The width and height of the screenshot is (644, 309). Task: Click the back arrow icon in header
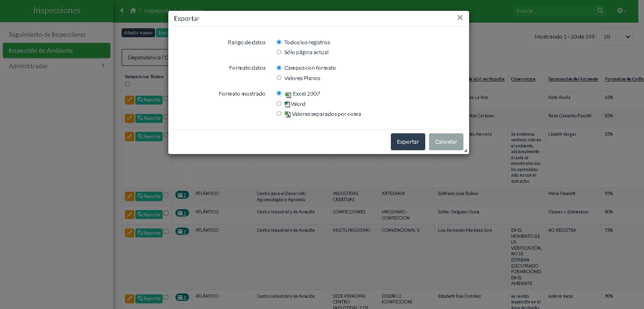[122, 10]
